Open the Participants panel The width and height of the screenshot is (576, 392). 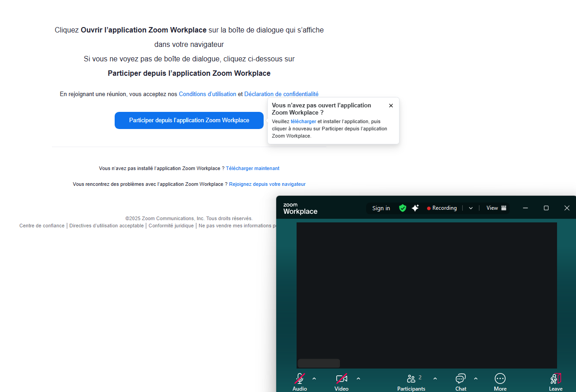[x=411, y=382]
